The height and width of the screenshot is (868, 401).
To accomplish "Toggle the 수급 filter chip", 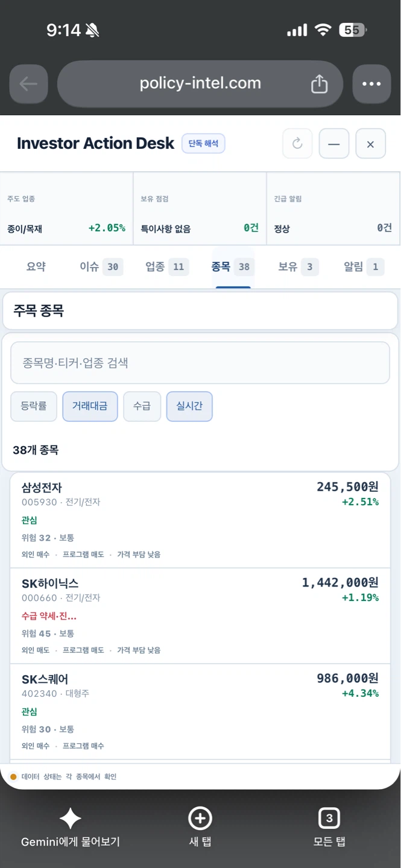I will pos(142,406).
